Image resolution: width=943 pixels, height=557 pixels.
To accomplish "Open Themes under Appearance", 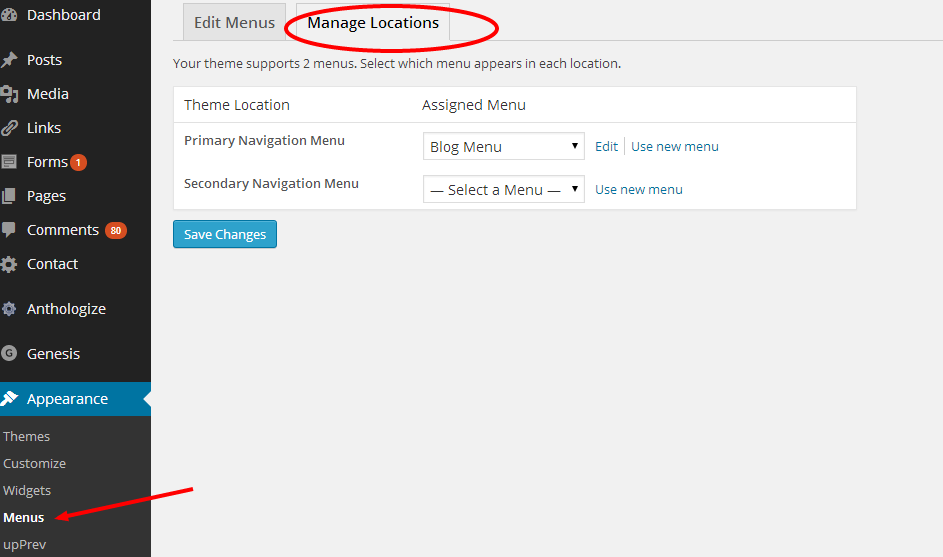I will coord(27,436).
